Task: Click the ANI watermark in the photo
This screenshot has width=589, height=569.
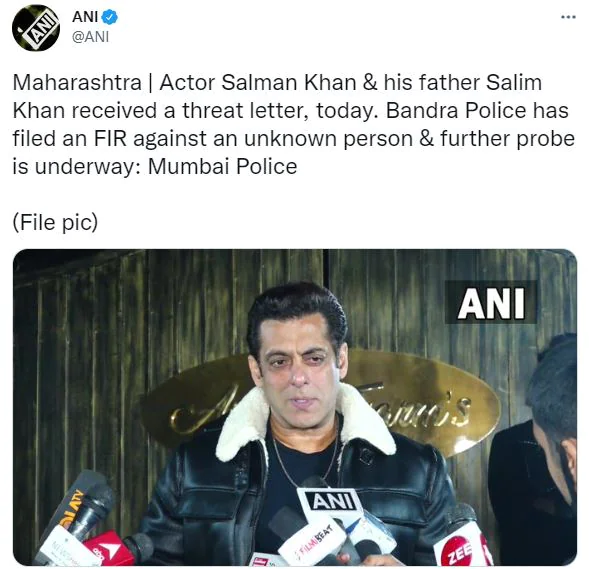Action: 491,302
